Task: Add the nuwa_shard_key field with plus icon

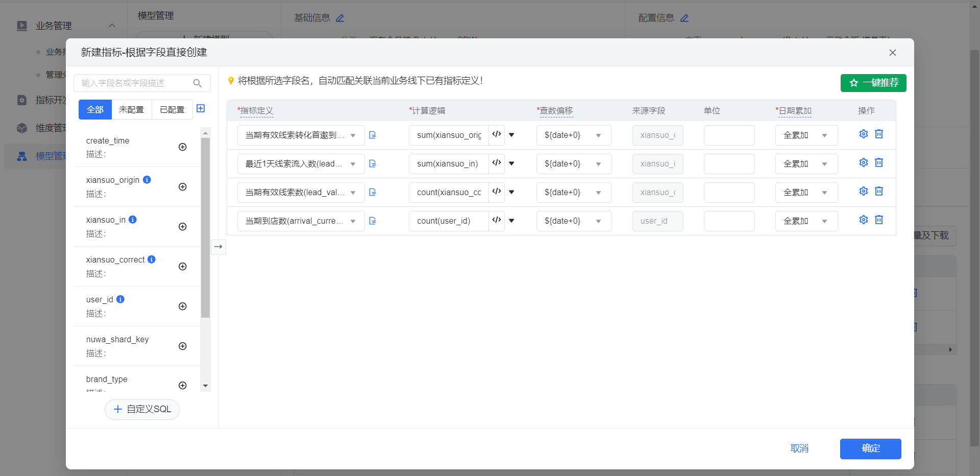Action: coord(182,346)
